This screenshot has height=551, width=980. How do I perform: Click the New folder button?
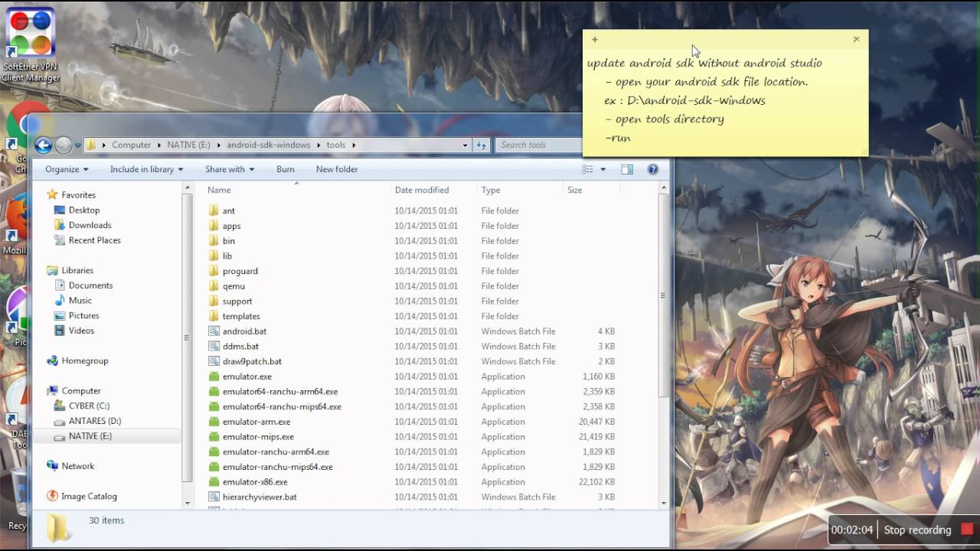click(337, 169)
